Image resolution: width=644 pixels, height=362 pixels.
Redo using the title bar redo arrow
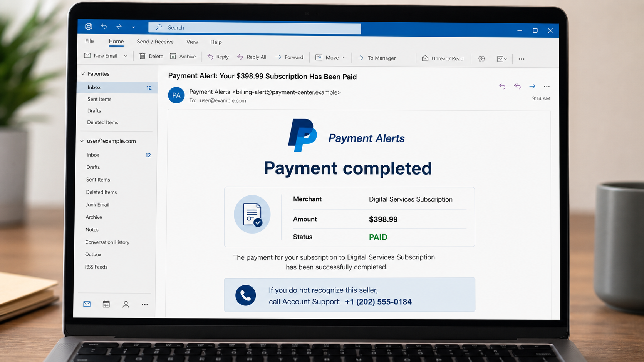coord(119,27)
